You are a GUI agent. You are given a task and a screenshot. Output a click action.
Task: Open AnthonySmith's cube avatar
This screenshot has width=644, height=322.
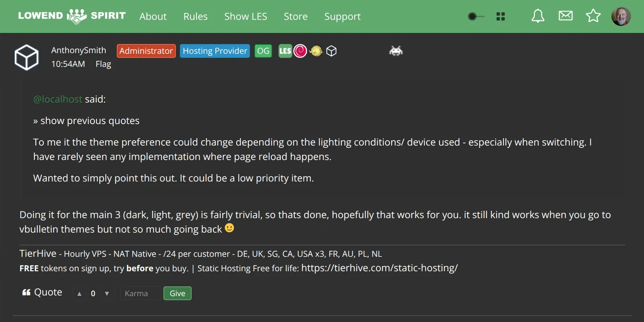pyautogui.click(x=27, y=57)
